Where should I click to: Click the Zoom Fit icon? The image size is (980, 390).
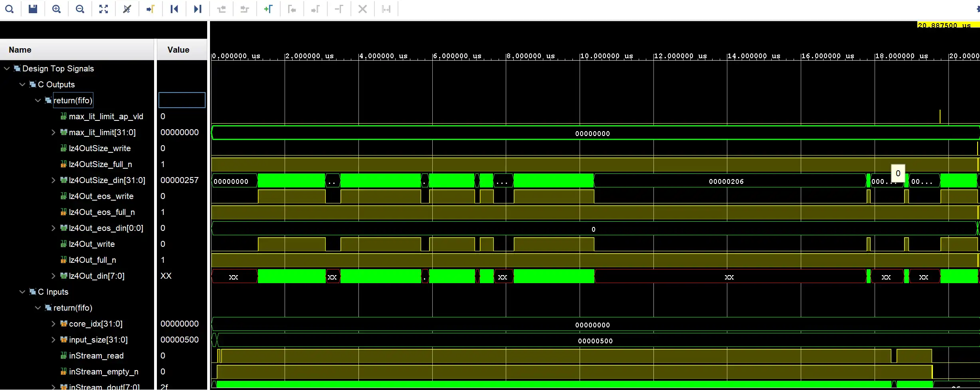[x=103, y=9]
